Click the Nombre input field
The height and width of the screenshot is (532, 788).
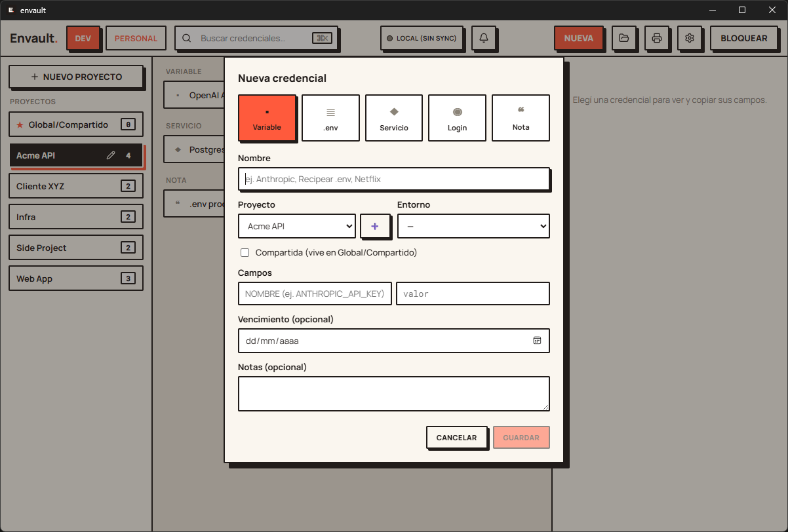tap(394, 179)
